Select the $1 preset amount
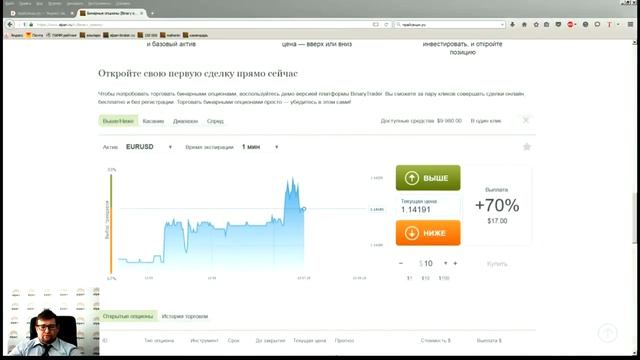 (409, 278)
